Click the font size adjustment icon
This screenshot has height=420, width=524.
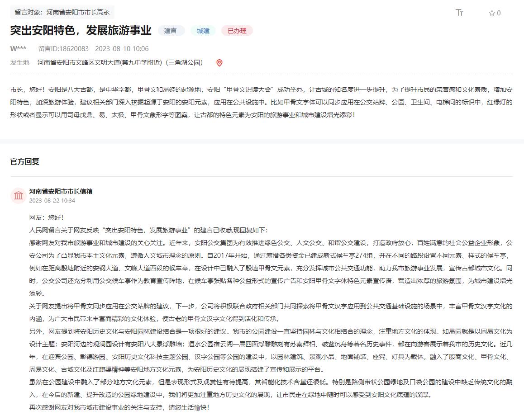(x=459, y=13)
